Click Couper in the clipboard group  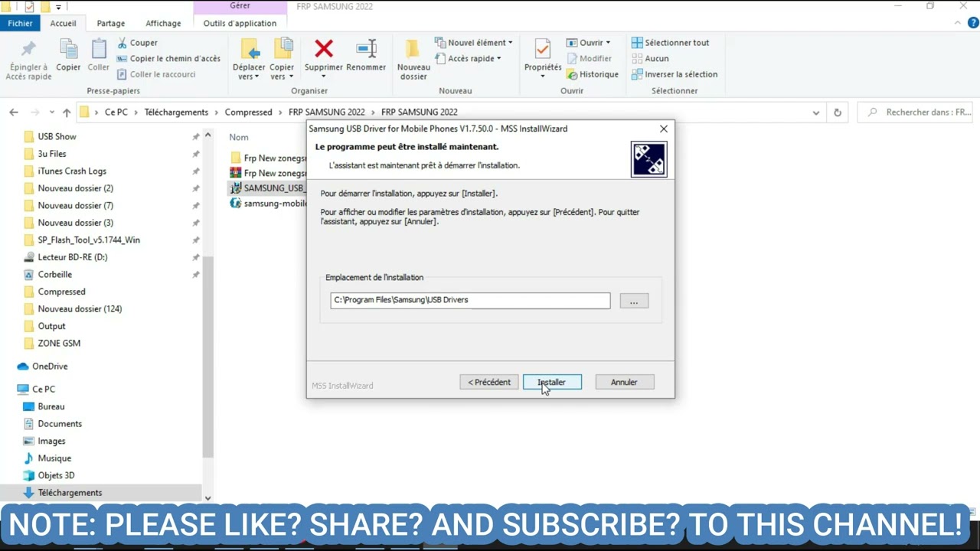point(137,43)
